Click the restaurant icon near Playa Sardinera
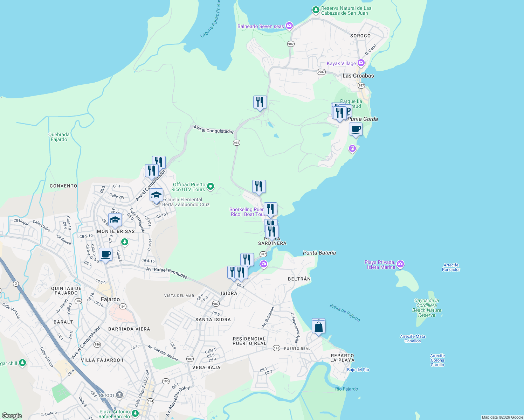 (272, 230)
